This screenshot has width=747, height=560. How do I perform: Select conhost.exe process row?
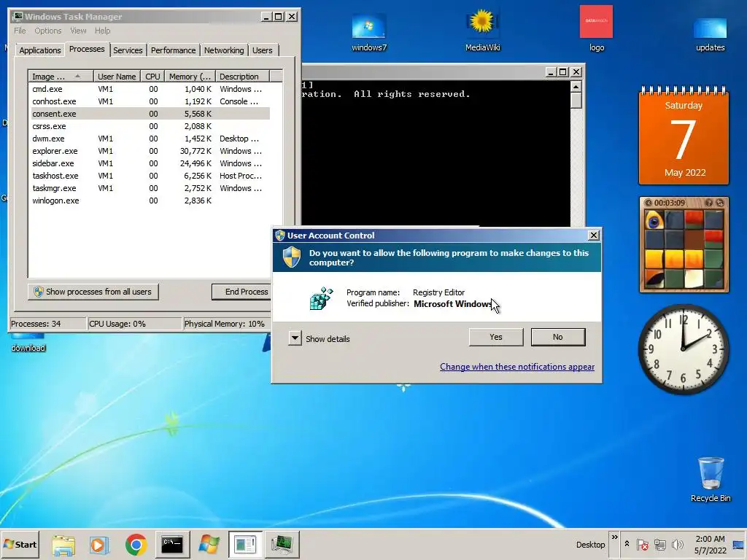click(150, 101)
